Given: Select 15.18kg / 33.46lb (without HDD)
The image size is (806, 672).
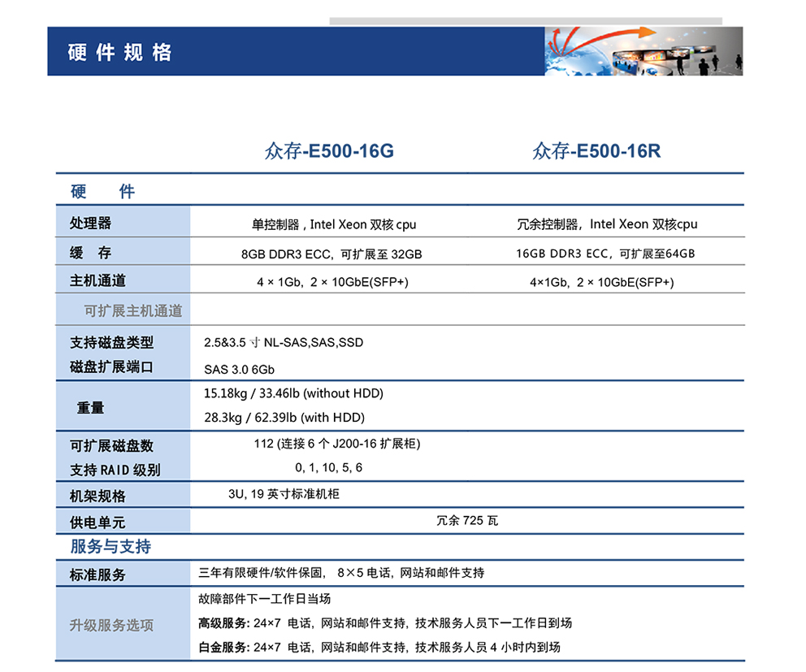Looking at the screenshot, I should coord(293,393).
